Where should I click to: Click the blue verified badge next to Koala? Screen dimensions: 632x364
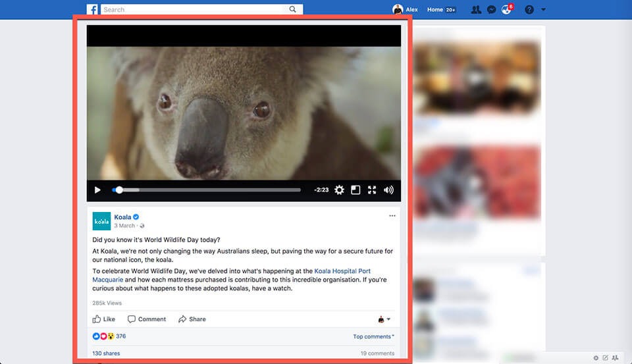(x=136, y=217)
